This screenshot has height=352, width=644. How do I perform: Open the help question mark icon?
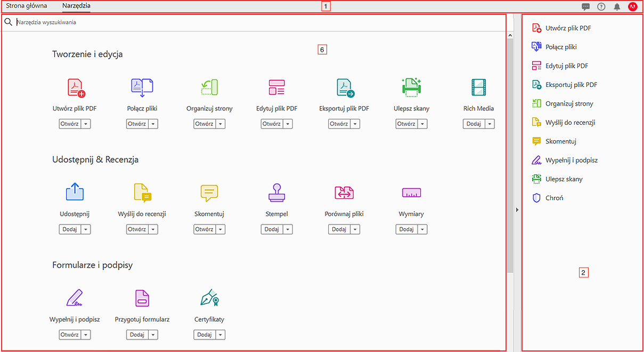tap(601, 7)
